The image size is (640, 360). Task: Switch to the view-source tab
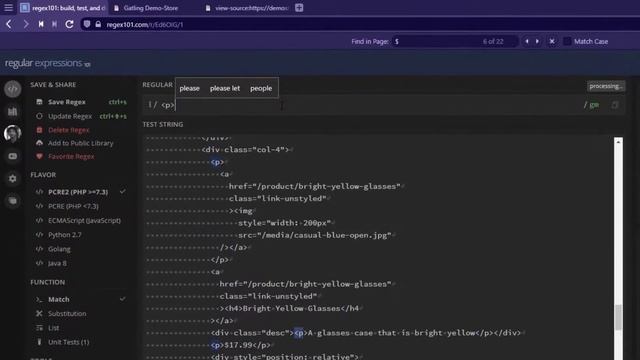point(248,8)
